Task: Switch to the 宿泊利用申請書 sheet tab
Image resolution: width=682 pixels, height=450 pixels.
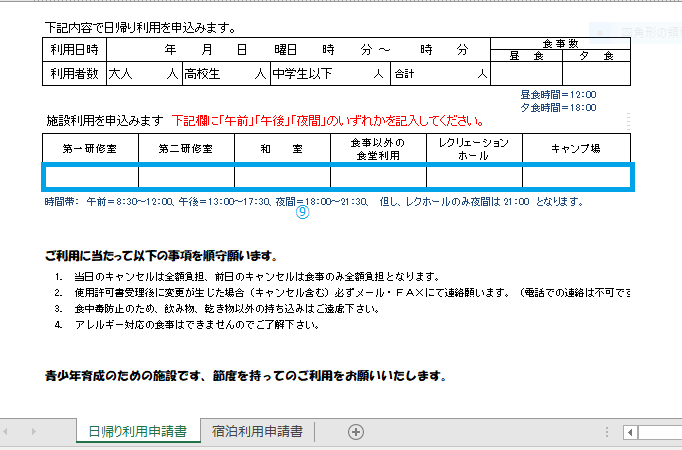Action: (x=257, y=432)
